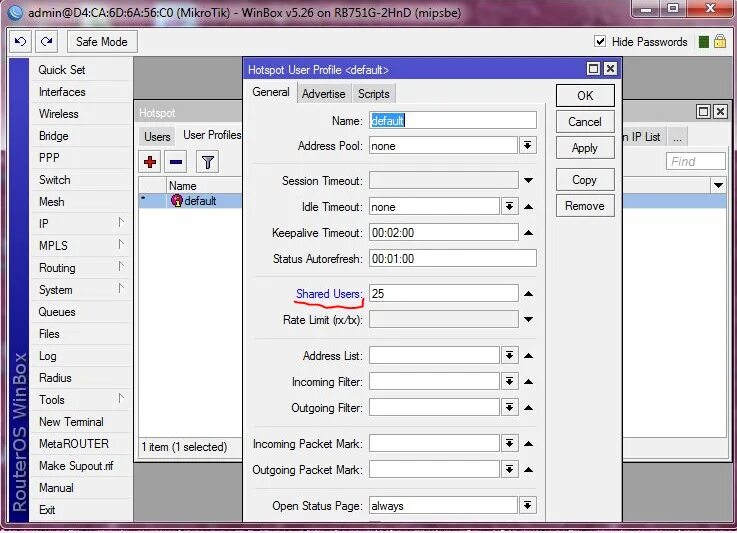Click the yellow padlock icon

720,41
